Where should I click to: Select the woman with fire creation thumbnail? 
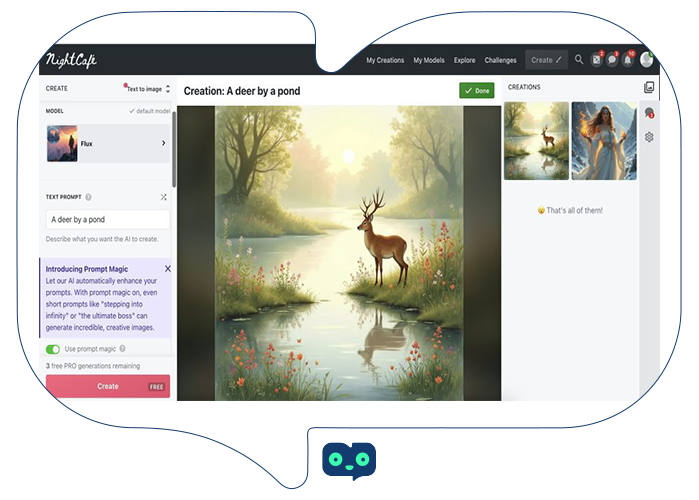(604, 141)
